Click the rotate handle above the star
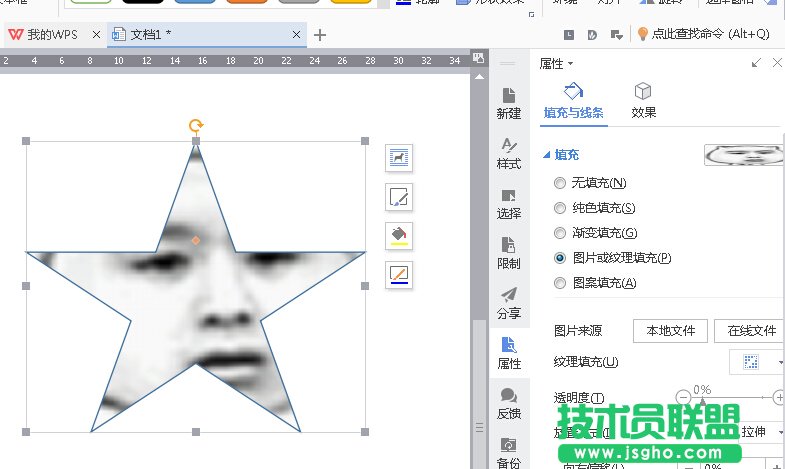The width and height of the screenshot is (785, 469). [x=196, y=126]
